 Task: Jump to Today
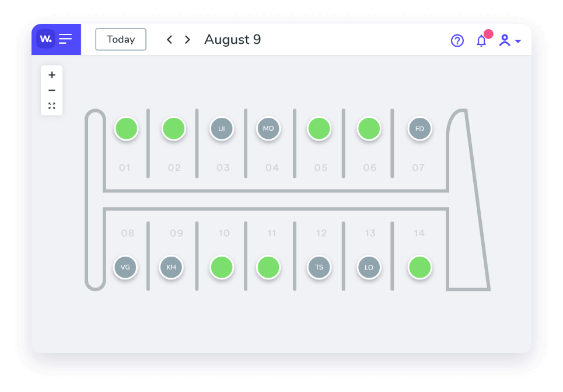pyautogui.click(x=121, y=40)
